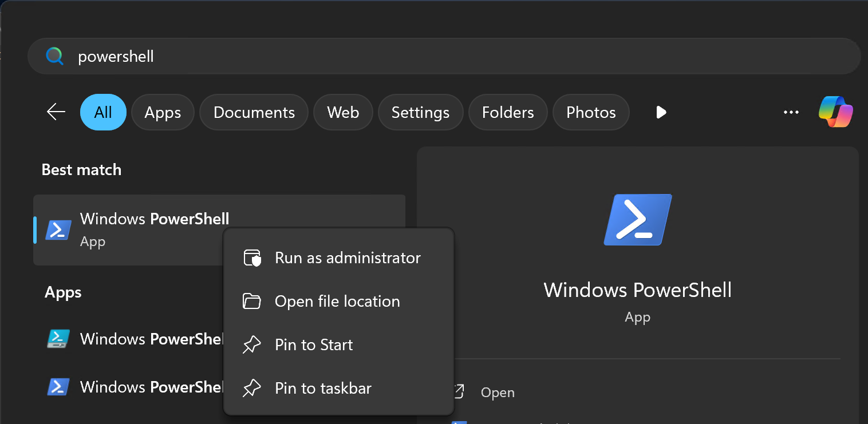Open the Best match Windows PowerShell result
Screen dimensions: 868x424
pos(219,230)
